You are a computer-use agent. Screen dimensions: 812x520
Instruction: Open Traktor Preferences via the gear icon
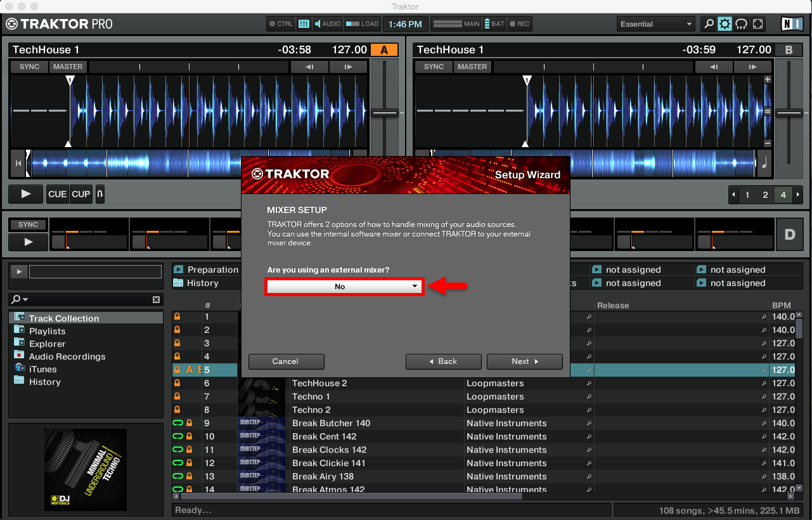click(724, 23)
